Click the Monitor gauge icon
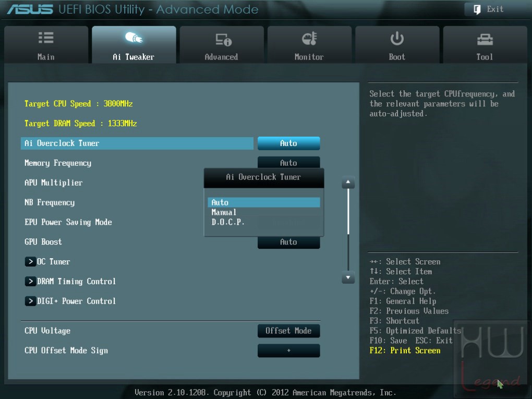This screenshot has height=399, width=532. pos(309,39)
